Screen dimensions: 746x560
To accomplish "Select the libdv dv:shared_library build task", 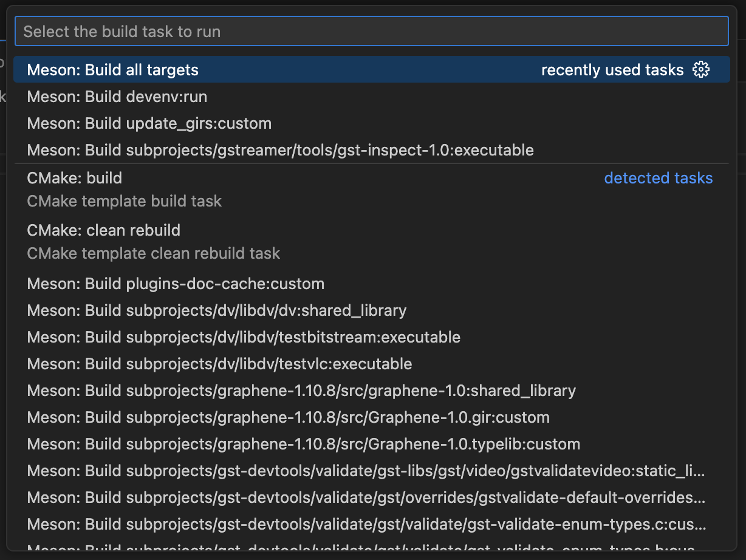I will coord(217,310).
